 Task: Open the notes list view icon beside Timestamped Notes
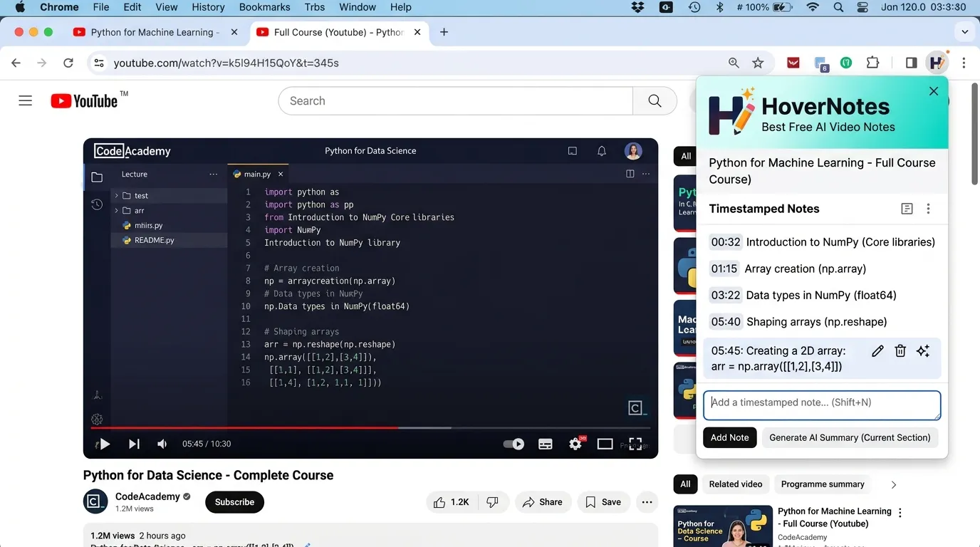point(907,209)
